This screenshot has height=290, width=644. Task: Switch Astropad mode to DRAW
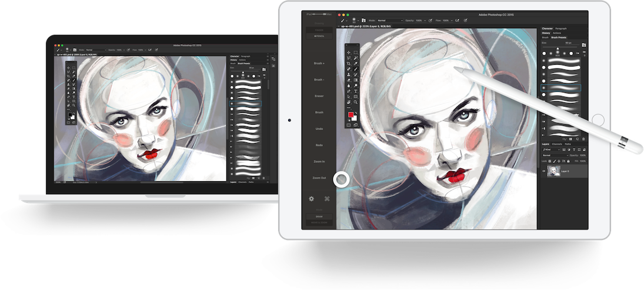click(x=319, y=216)
